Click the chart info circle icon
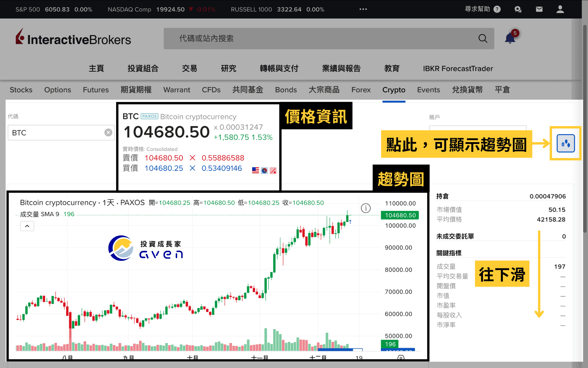This screenshot has height=368, width=588. [x=366, y=208]
